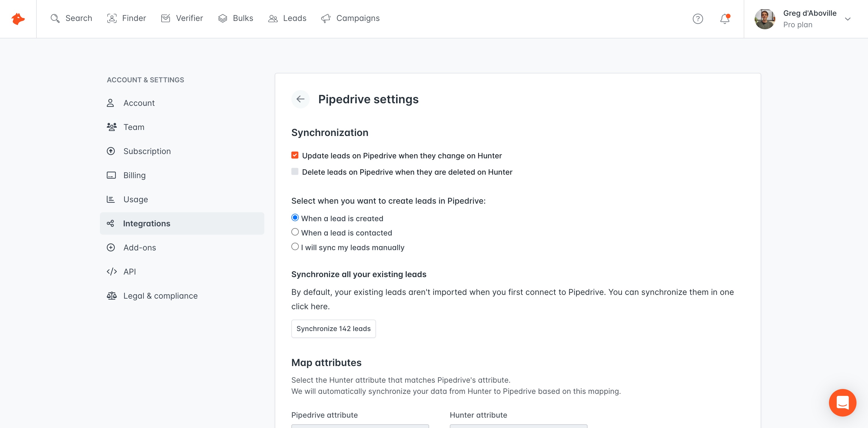This screenshot has width=868, height=428.
Task: Click Greg d'Aboville's profile avatar
Action: coord(765,19)
